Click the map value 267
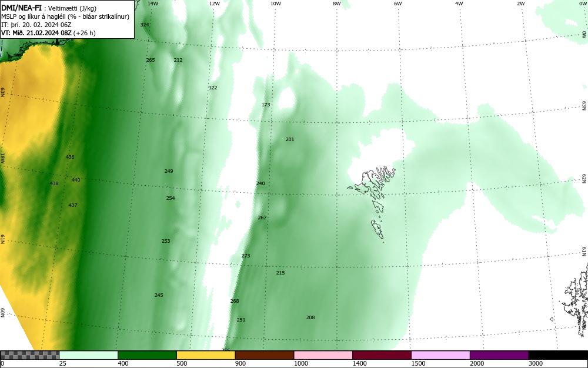 coord(262,218)
